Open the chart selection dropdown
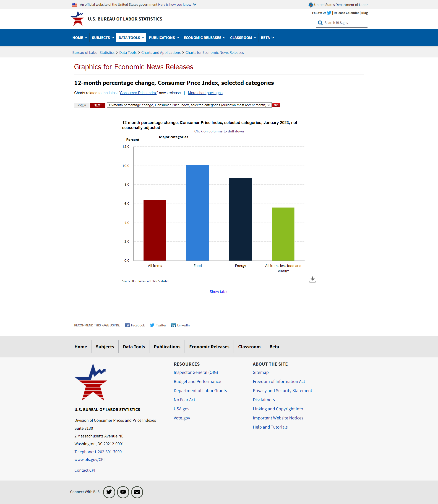This screenshot has height=504, width=438. 189,105
